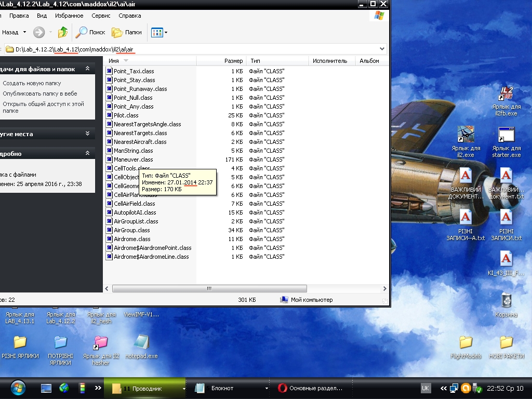Expand the address bar dropdown arrow
This screenshot has width=532, height=399.
382,49
